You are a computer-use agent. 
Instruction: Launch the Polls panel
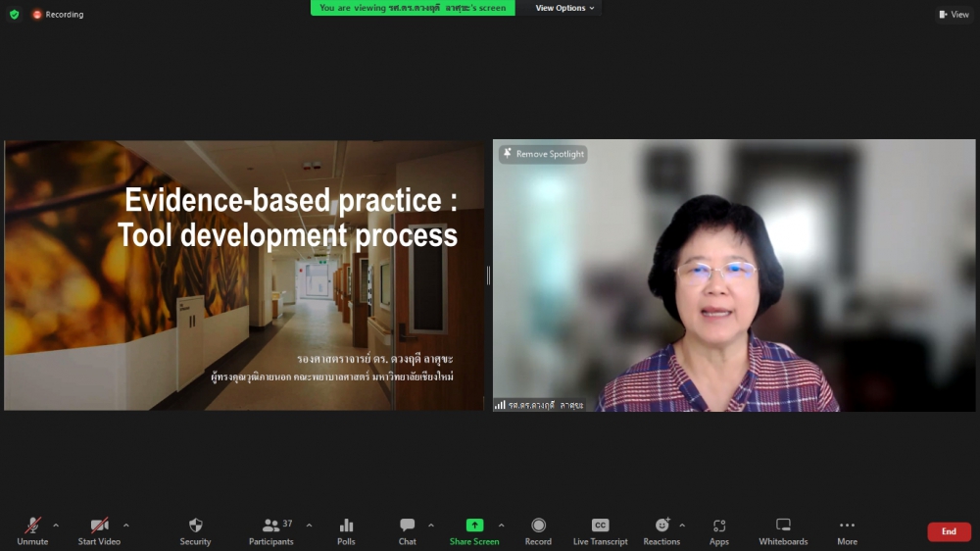tap(346, 531)
